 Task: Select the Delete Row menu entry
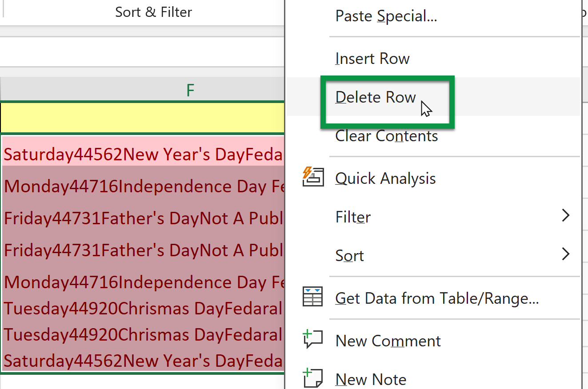coord(376,97)
